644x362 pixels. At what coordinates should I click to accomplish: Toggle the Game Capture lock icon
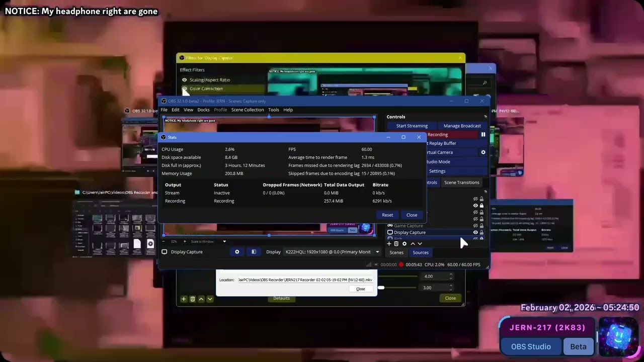(481, 226)
